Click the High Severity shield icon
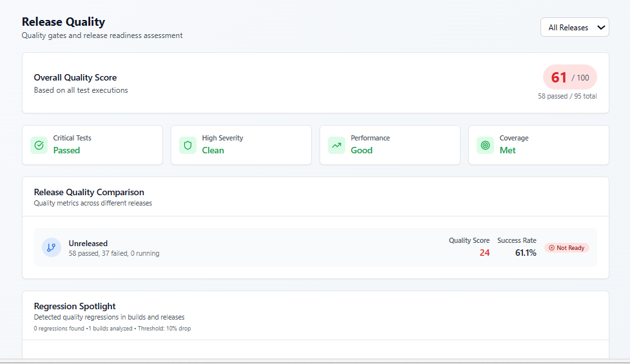 [188, 145]
